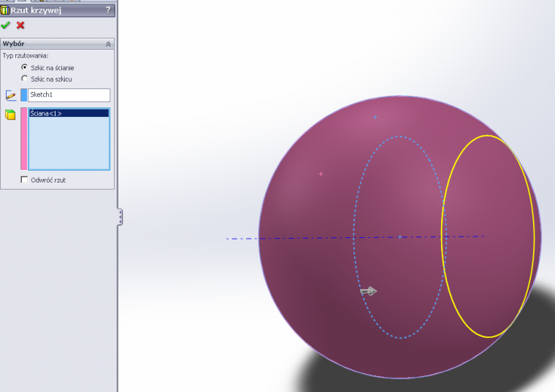
Task: Confirm projection with green checkmark
Action: click(5, 25)
